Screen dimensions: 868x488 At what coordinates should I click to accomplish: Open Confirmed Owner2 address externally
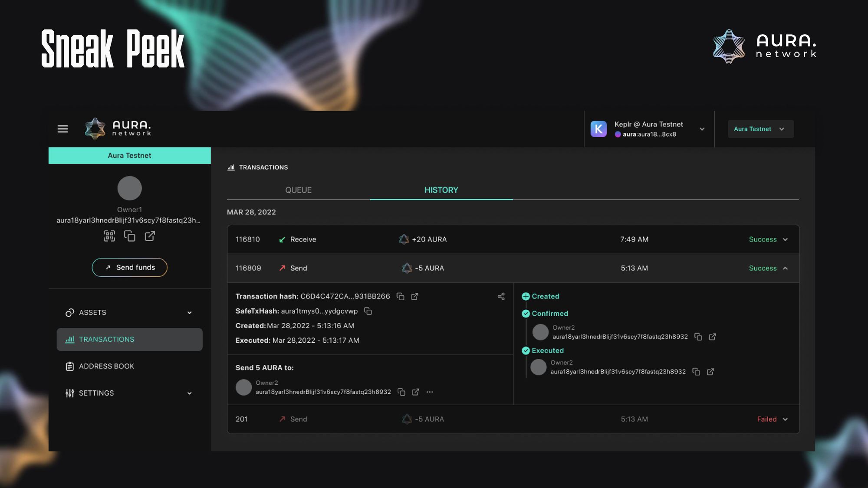(712, 337)
